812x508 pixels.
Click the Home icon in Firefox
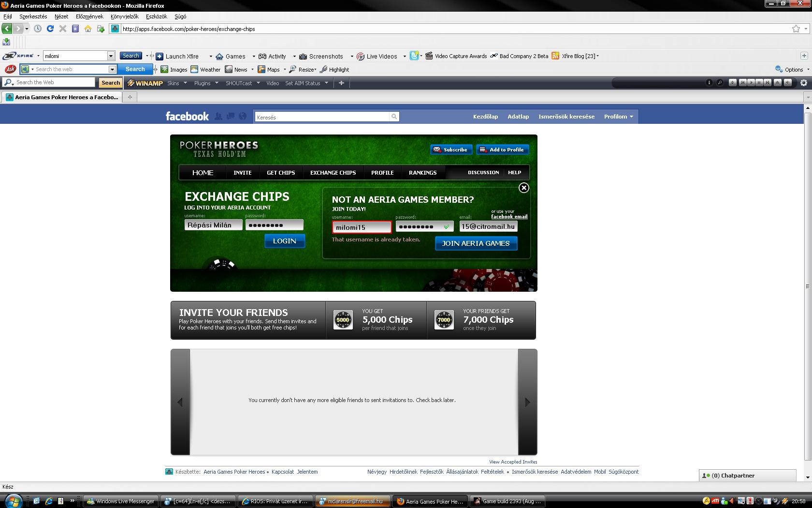tap(88, 29)
